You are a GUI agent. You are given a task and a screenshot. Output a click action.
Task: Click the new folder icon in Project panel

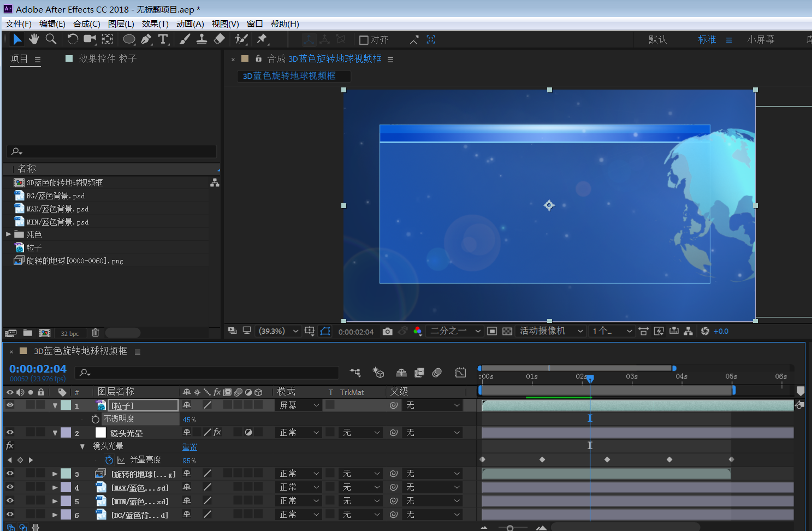28,333
